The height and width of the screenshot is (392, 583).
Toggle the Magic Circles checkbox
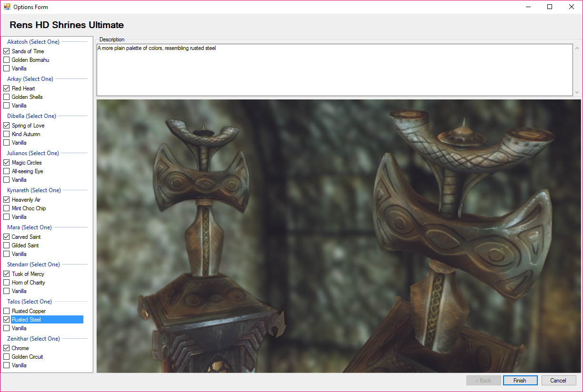7,163
